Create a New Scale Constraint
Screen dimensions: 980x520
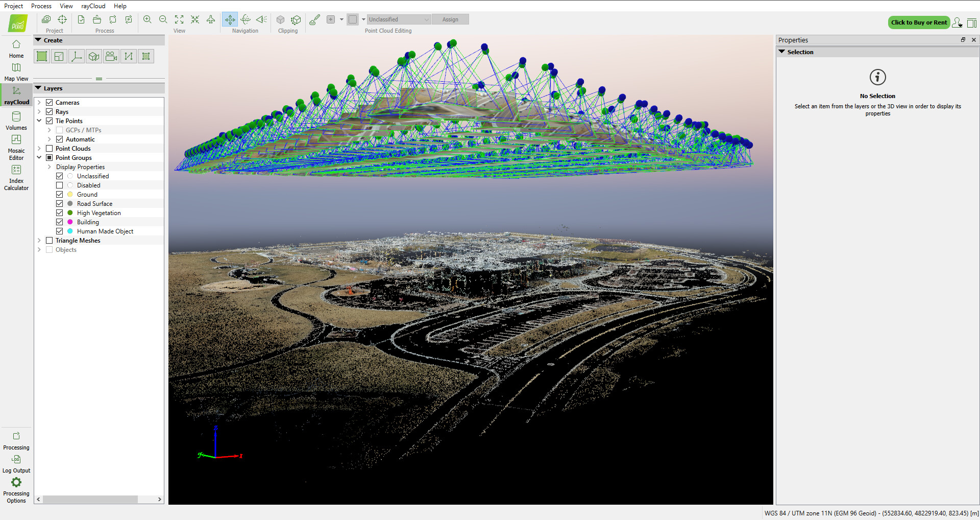click(59, 56)
